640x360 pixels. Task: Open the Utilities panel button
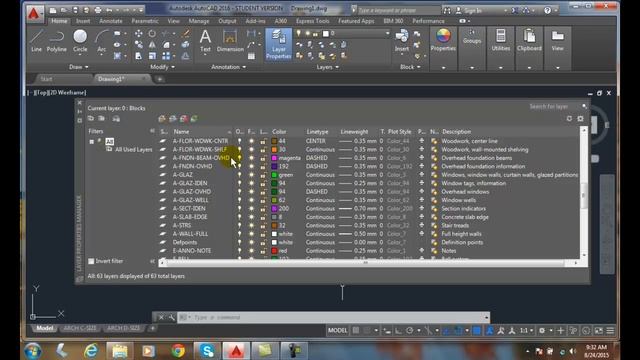500,40
